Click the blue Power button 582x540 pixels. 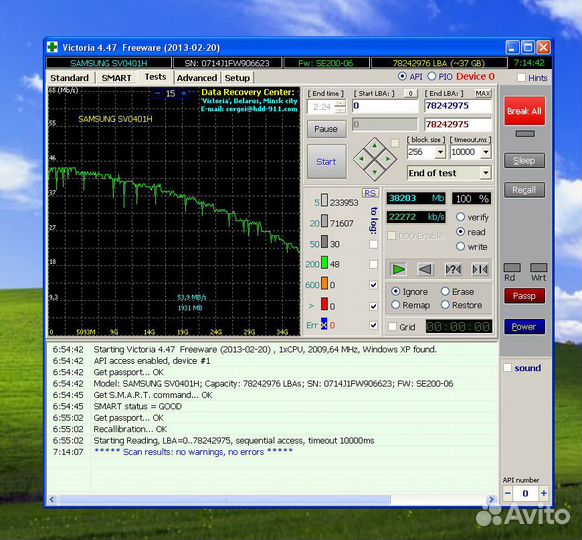point(524,327)
